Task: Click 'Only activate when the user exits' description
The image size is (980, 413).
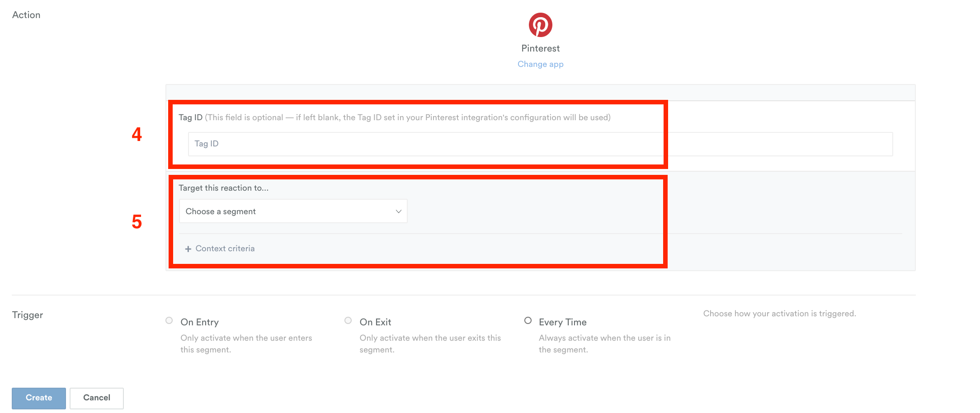Action: pyautogui.click(x=430, y=344)
